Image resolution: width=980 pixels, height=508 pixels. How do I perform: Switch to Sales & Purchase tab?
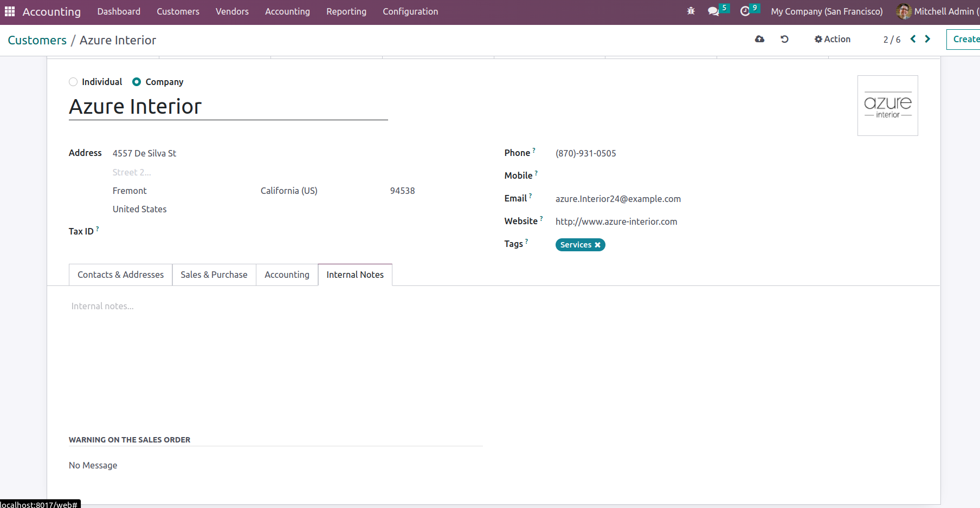click(x=214, y=275)
